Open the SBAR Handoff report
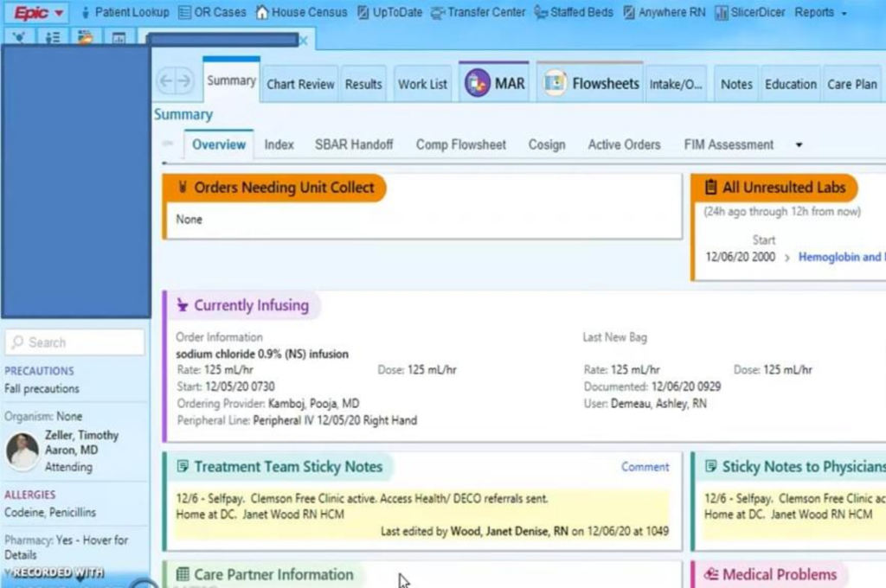The width and height of the screenshot is (886, 588). coord(354,144)
